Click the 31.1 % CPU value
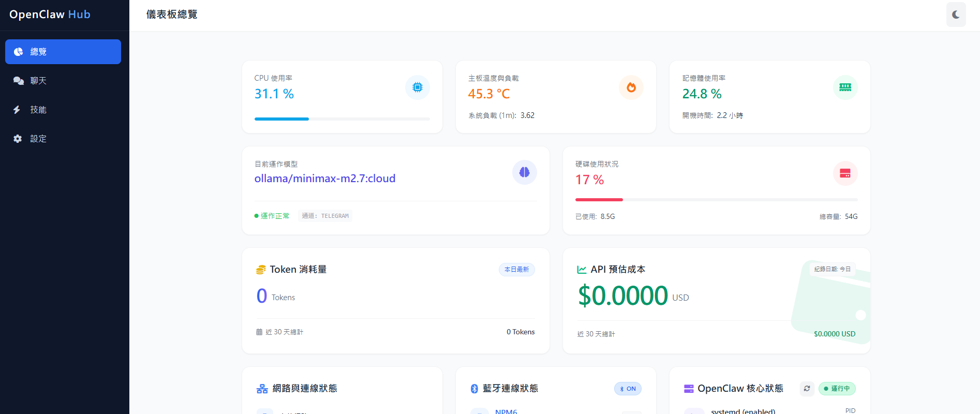Screen dimensions: 980x414 click(x=274, y=94)
